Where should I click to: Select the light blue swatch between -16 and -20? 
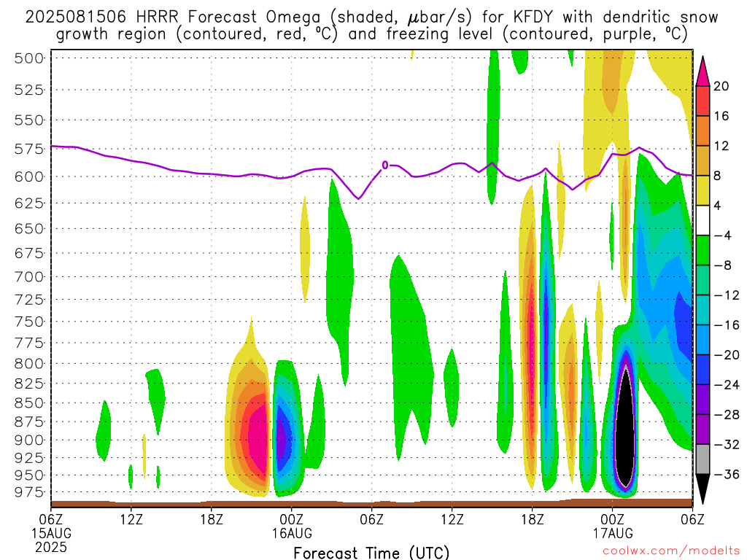[x=703, y=341]
